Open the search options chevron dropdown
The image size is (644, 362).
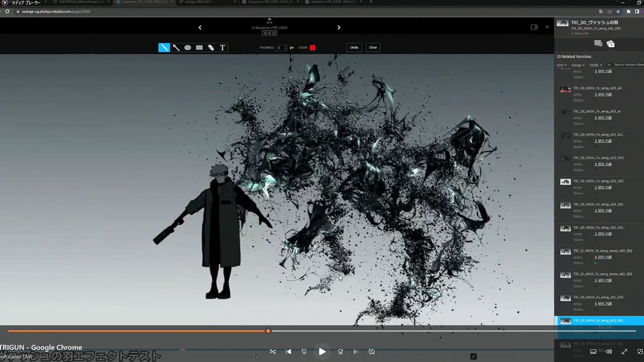[x=609, y=65]
